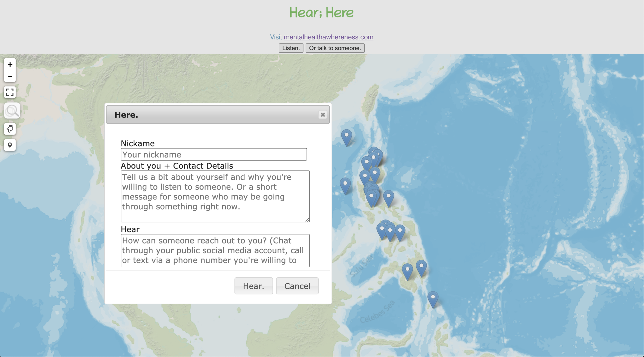The height and width of the screenshot is (357, 644).
Task: Click Or talk to someone. button
Action: click(335, 48)
